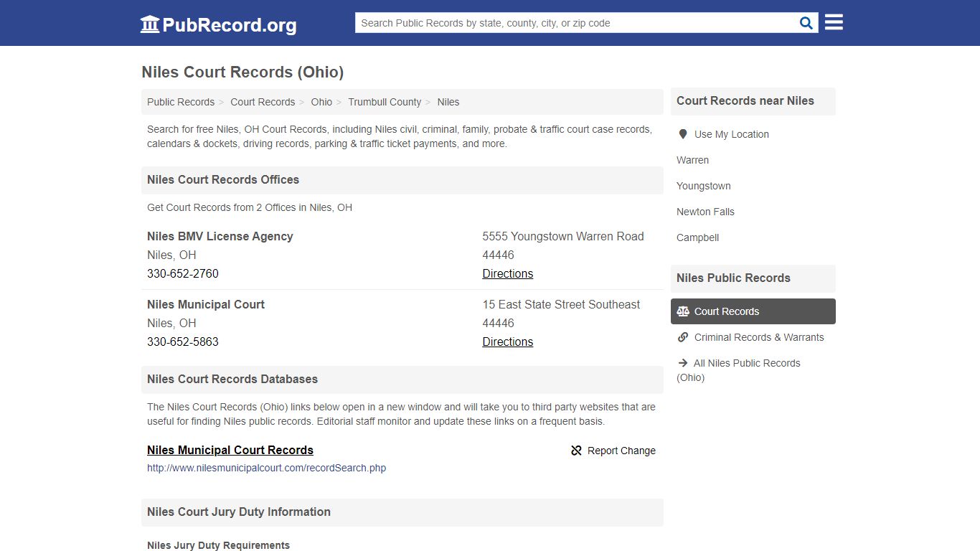Click Niles BMV License Agency name
Image resolution: width=980 pixels, height=551 pixels.
(220, 236)
